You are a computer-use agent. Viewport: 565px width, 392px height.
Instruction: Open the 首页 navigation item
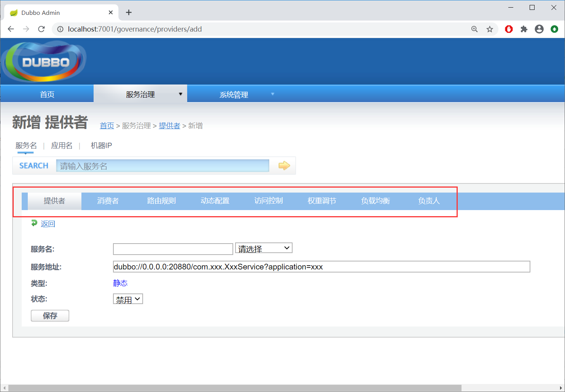tap(47, 94)
